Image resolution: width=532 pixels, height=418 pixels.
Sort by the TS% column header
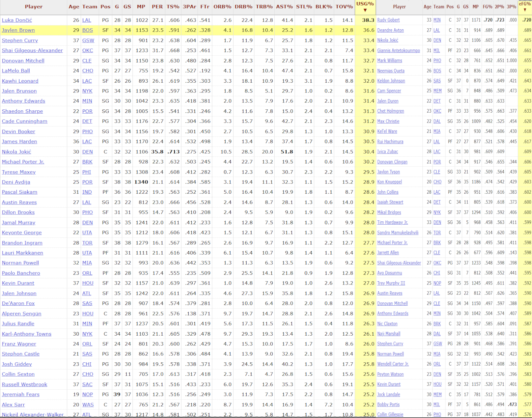173,7
